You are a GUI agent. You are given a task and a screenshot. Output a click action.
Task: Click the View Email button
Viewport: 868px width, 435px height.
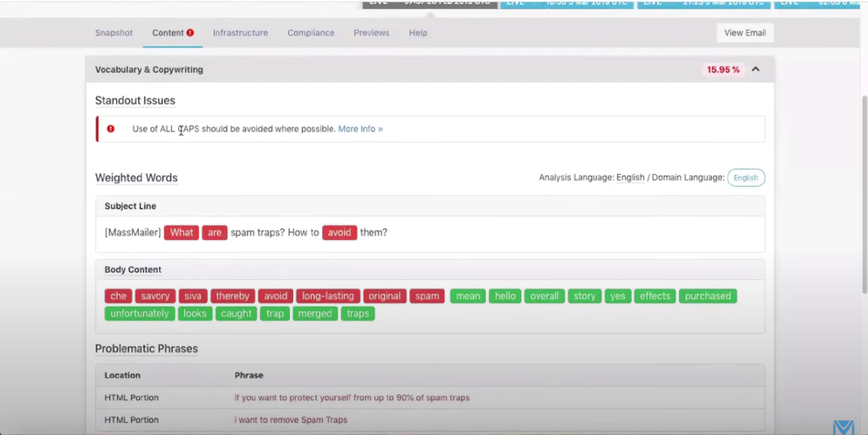[x=745, y=33]
